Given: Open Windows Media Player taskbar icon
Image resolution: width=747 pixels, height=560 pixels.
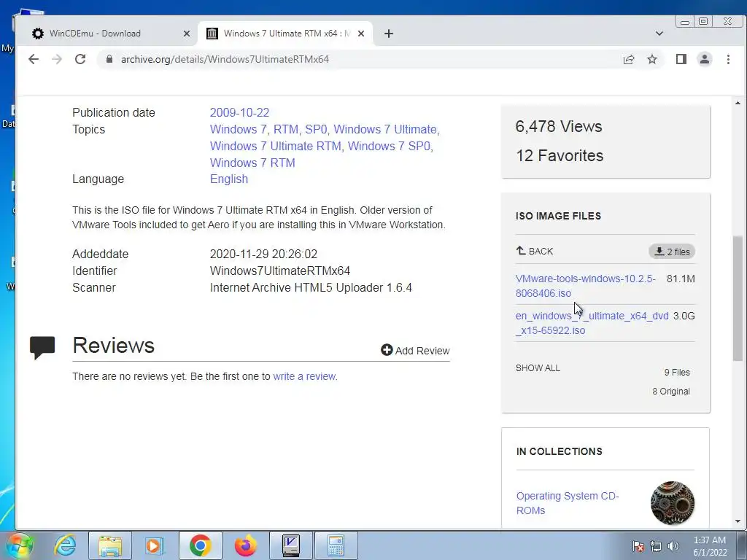Looking at the screenshot, I should [154, 545].
